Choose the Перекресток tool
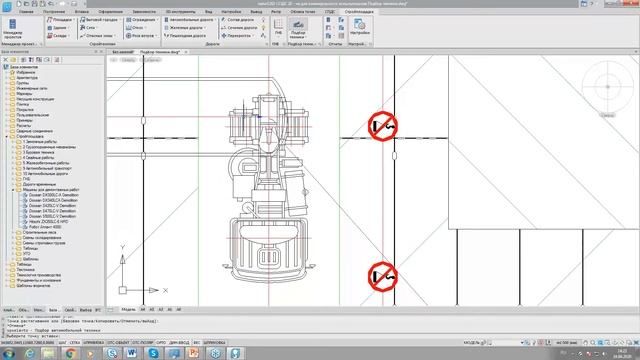The height and width of the screenshot is (360, 640). click(237, 36)
